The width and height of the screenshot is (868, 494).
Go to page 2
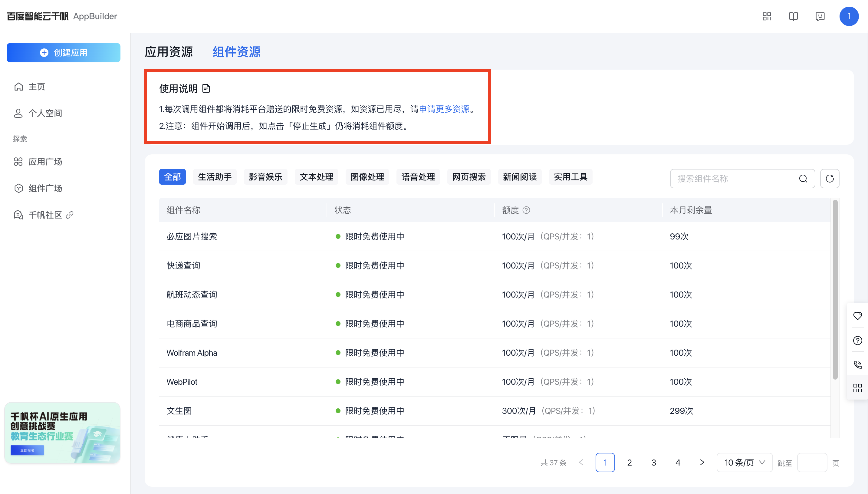coord(630,463)
